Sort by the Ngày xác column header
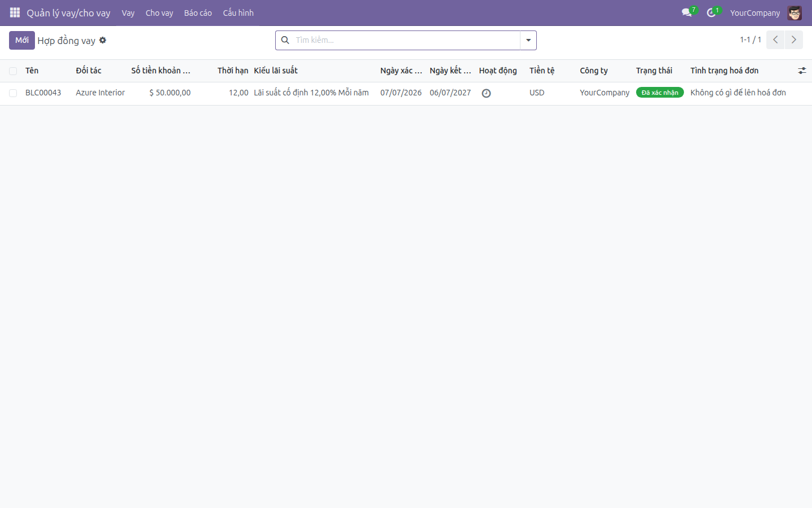Screen dimensions: 812x508 tap(401, 71)
